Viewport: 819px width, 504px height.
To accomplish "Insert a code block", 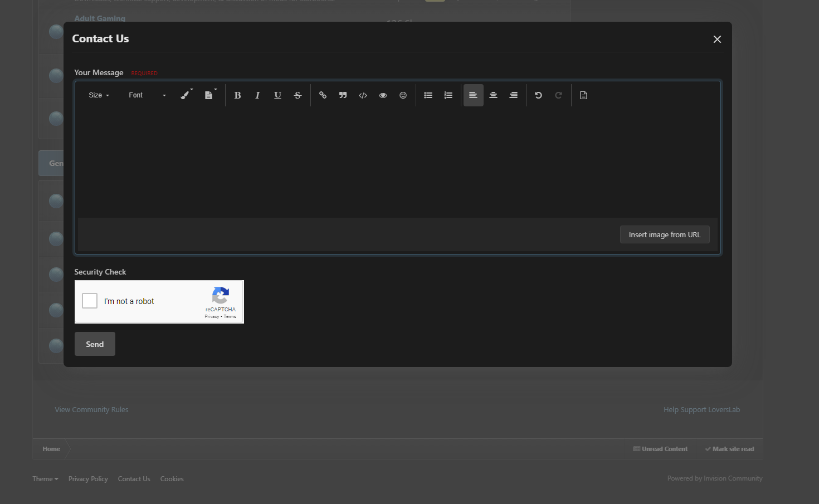I will coord(363,95).
